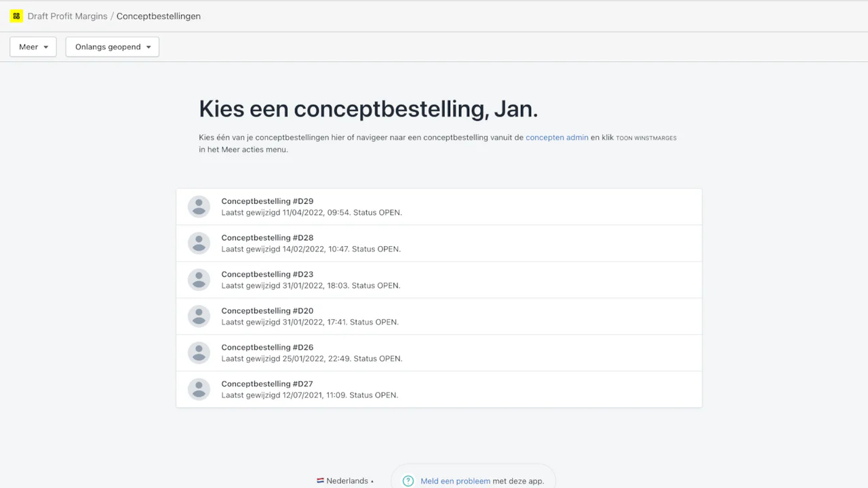
Task: Click the Dutch flag icon
Action: point(320,481)
